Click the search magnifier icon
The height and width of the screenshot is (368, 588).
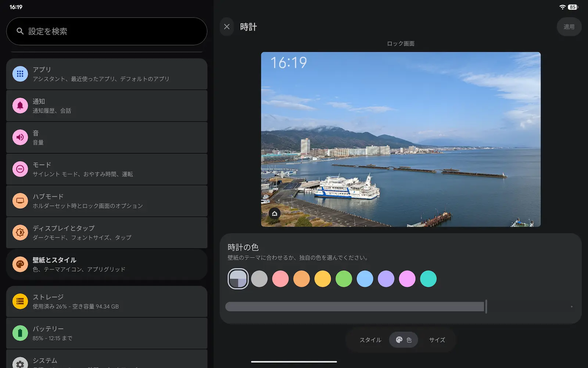[20, 31]
